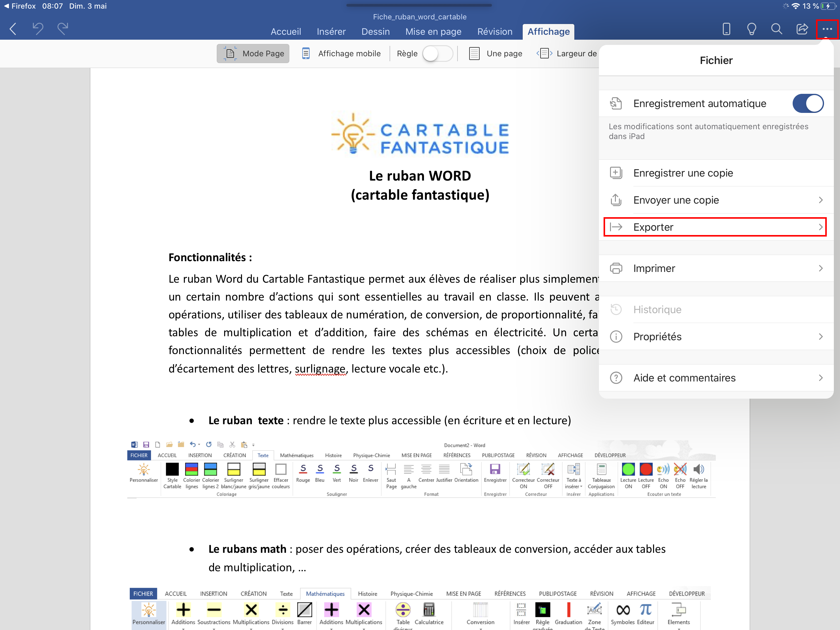The height and width of the screenshot is (630, 840).
Task: Tap Envoyer une copie
Action: tap(676, 200)
